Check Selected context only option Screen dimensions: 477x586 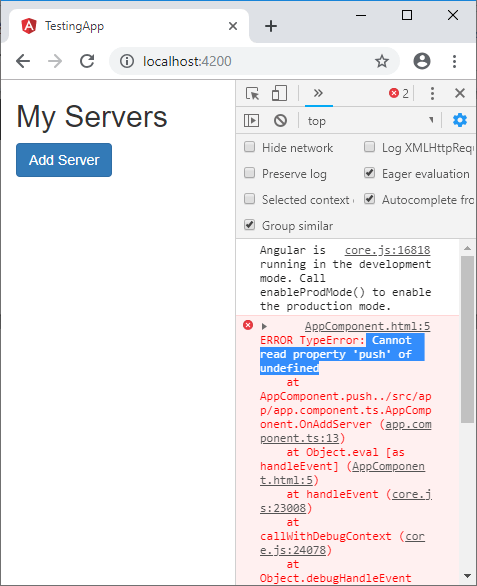point(249,199)
